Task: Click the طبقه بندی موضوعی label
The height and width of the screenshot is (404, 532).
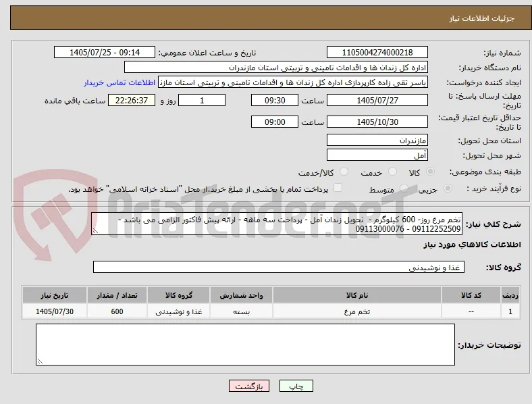Action: point(485,172)
